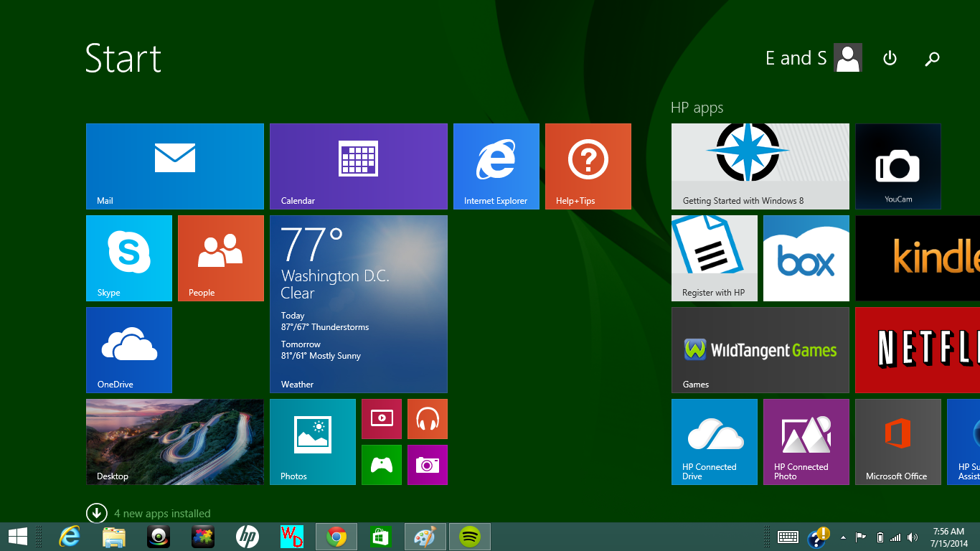Open the Help+Tips tile
980x551 pixels.
[588, 166]
